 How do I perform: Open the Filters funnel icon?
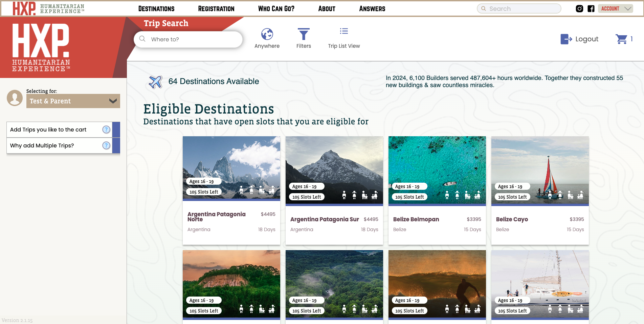[304, 34]
